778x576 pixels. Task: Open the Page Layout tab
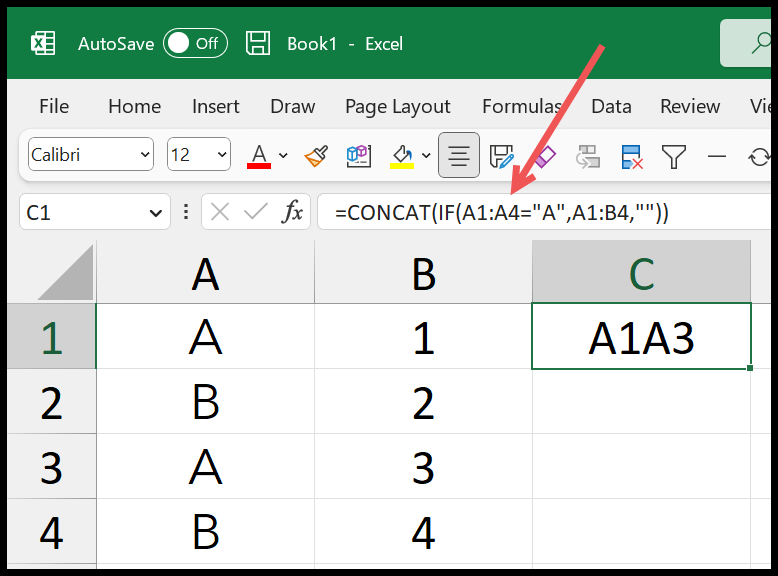pyautogui.click(x=398, y=107)
